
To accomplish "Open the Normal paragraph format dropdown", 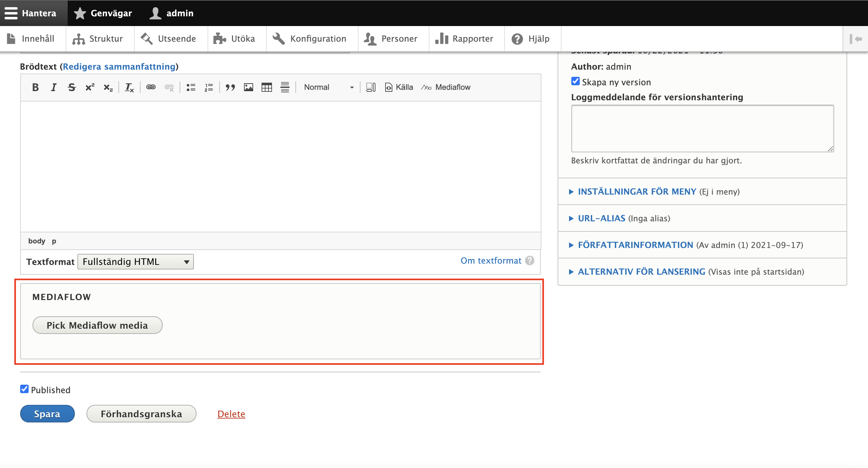I will (329, 87).
